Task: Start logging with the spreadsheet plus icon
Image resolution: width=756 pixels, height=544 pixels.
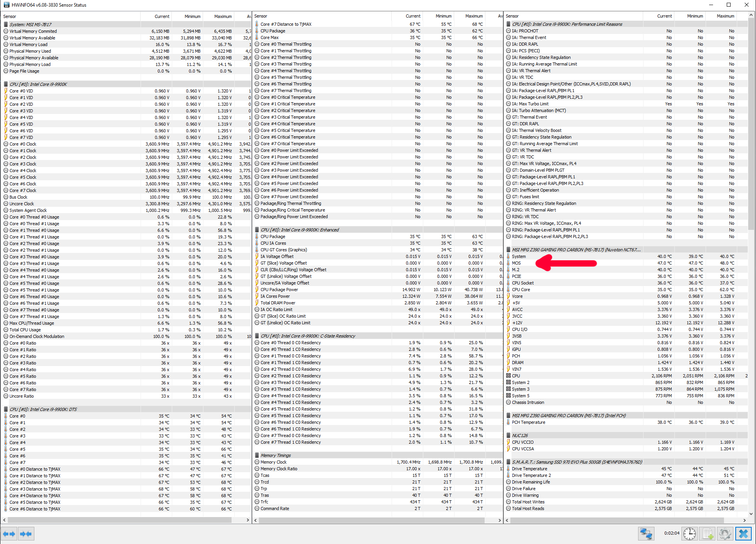Action: tap(707, 533)
